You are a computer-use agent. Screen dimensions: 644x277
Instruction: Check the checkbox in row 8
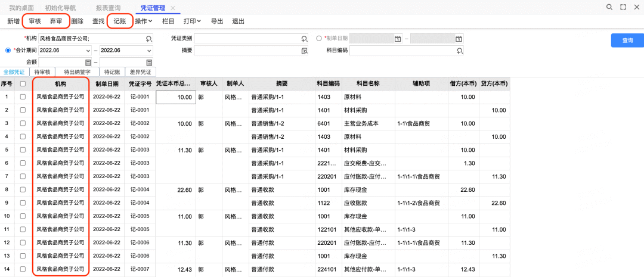tap(23, 189)
